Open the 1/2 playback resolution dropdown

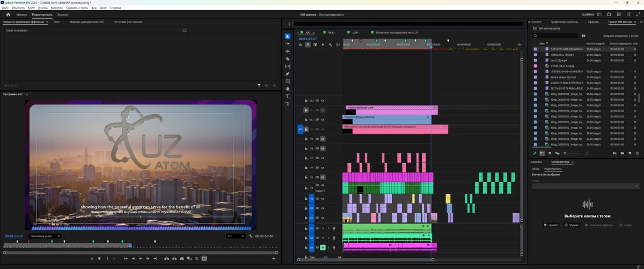pos(236,236)
